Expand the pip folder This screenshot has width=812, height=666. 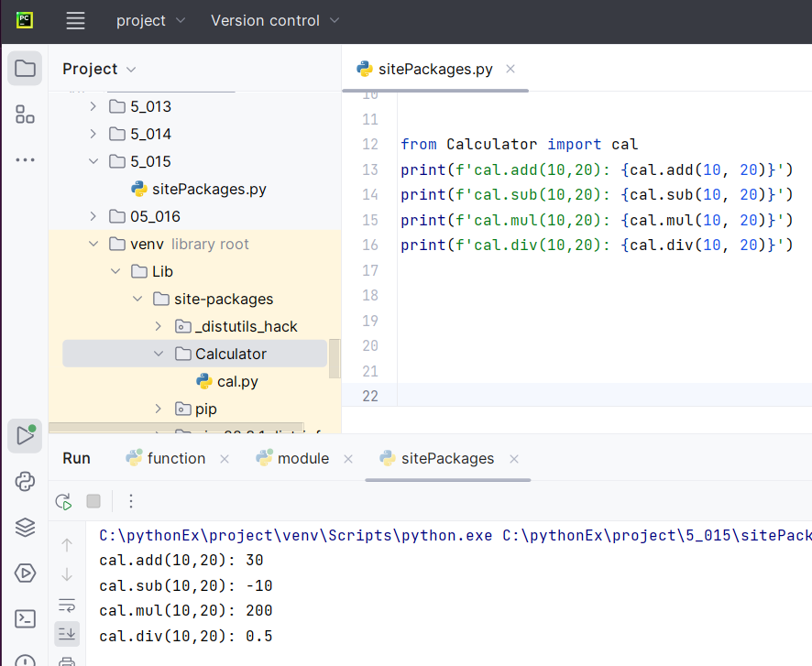[x=159, y=409]
